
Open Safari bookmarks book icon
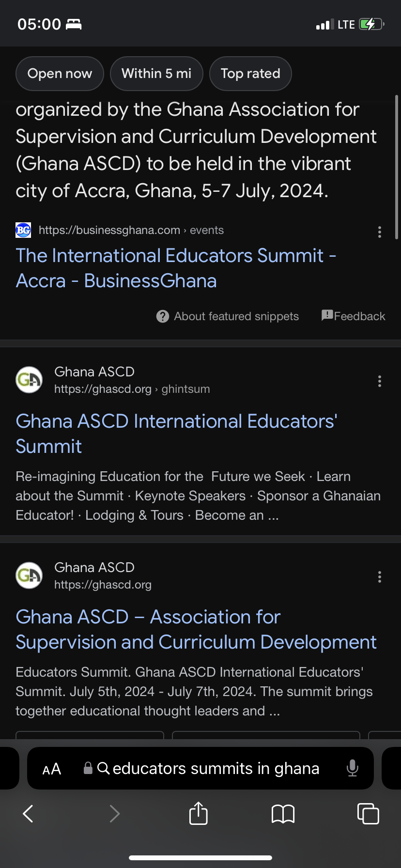pos(283,814)
